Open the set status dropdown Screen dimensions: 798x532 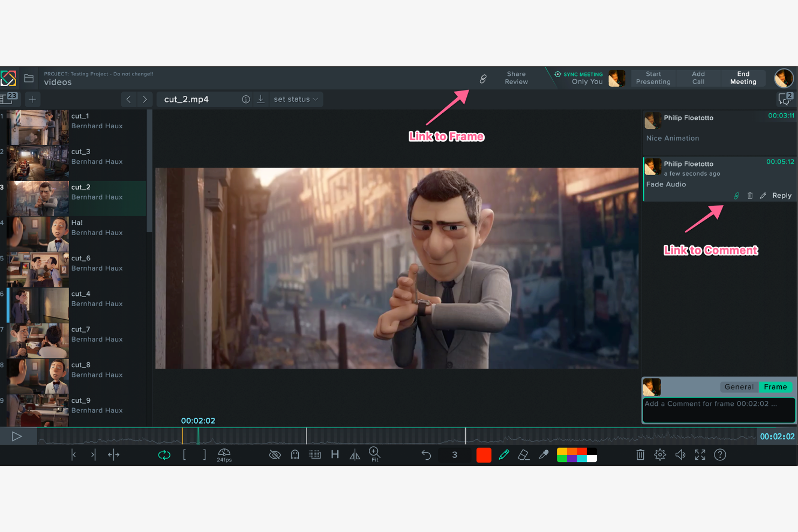tap(295, 99)
